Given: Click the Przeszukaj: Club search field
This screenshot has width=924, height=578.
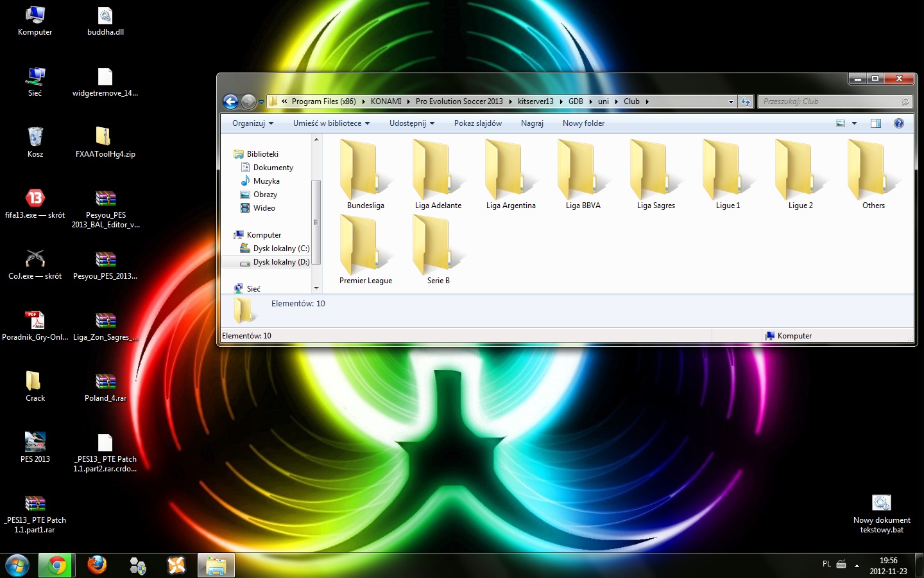Looking at the screenshot, I should [x=835, y=101].
